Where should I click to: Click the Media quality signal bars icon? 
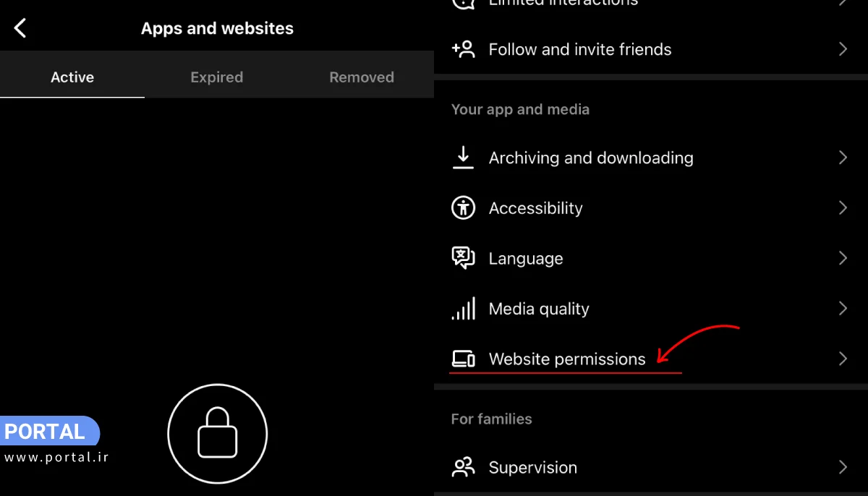point(463,309)
